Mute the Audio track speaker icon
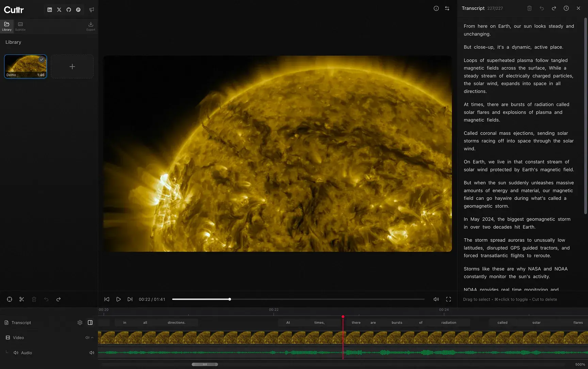This screenshot has width=588, height=369. coord(92,352)
